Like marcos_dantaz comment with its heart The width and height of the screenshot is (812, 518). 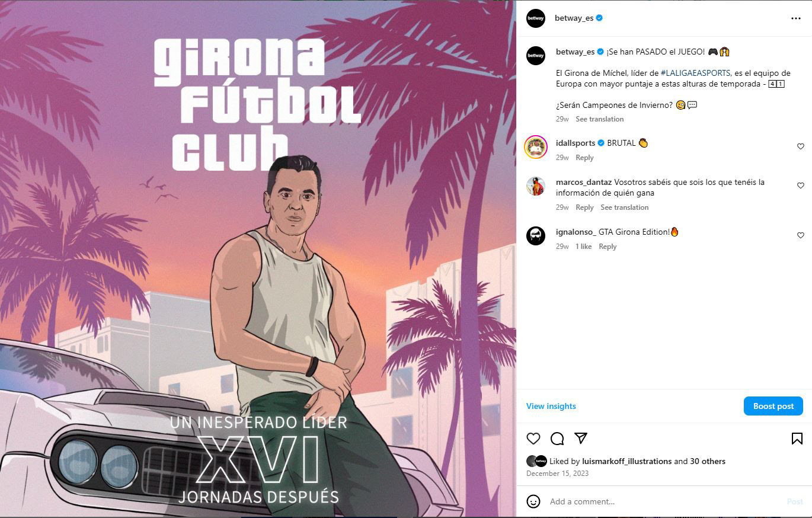pos(800,186)
